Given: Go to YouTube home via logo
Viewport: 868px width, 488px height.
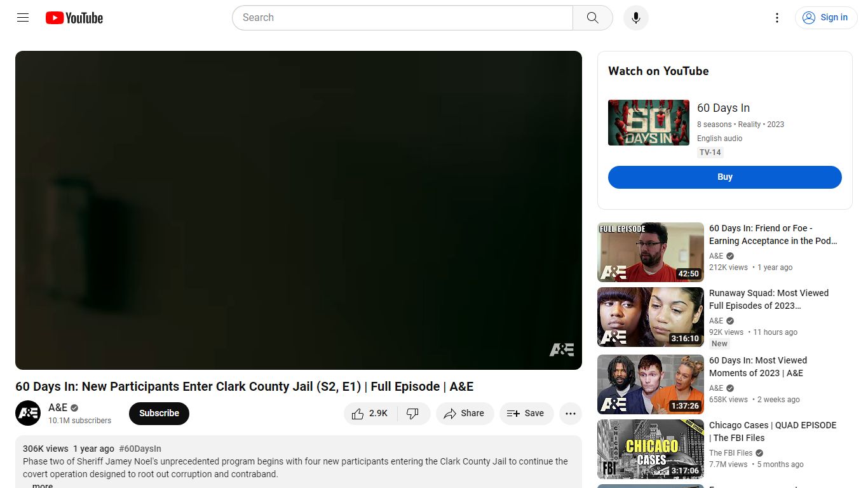Looking at the screenshot, I should 74,18.
